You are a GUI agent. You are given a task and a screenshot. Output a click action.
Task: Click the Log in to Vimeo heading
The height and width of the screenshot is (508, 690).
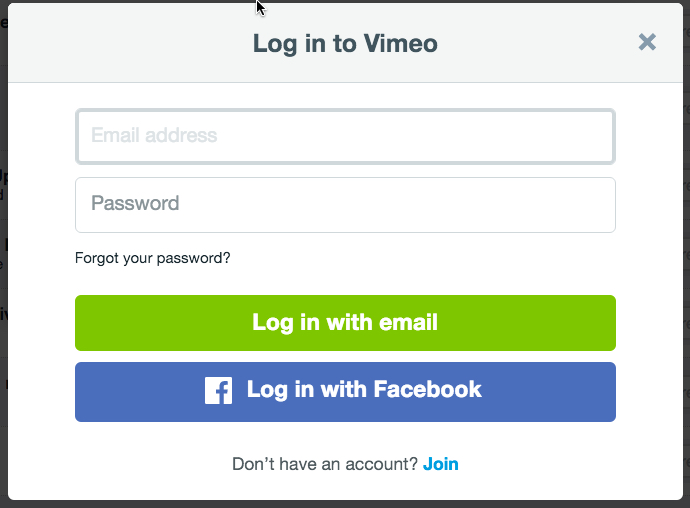pyautogui.click(x=345, y=43)
